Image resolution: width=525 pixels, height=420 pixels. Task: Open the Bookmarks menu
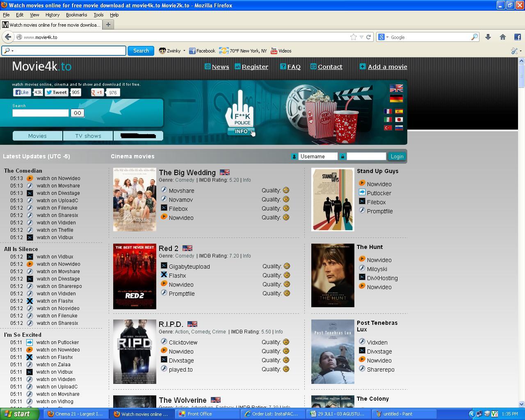(x=76, y=15)
